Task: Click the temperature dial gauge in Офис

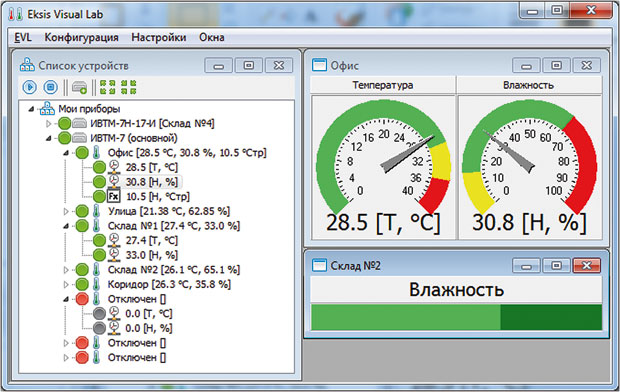Action: [383, 157]
